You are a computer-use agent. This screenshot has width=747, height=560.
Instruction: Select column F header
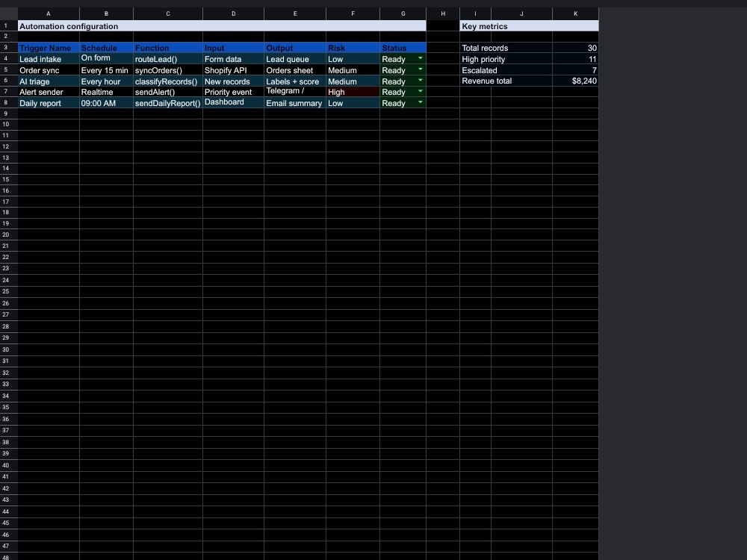(x=353, y=13)
